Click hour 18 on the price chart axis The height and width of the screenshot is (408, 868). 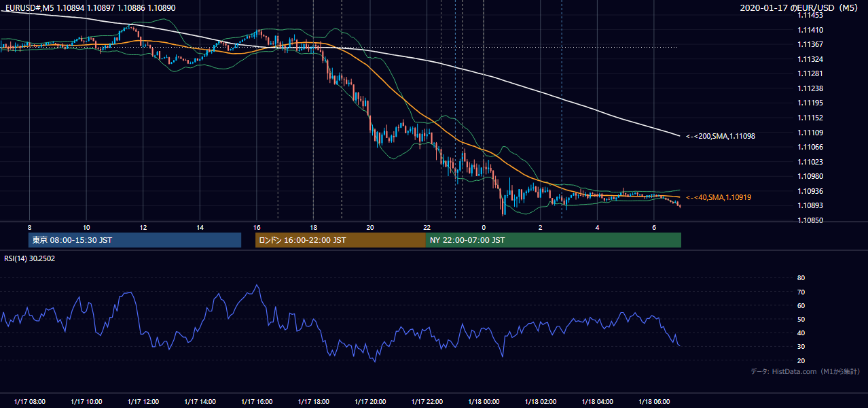click(313, 227)
